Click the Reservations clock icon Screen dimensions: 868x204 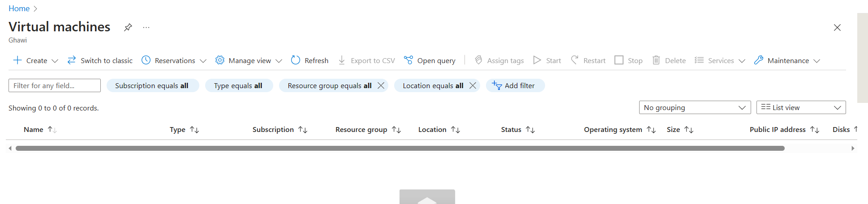point(146,60)
